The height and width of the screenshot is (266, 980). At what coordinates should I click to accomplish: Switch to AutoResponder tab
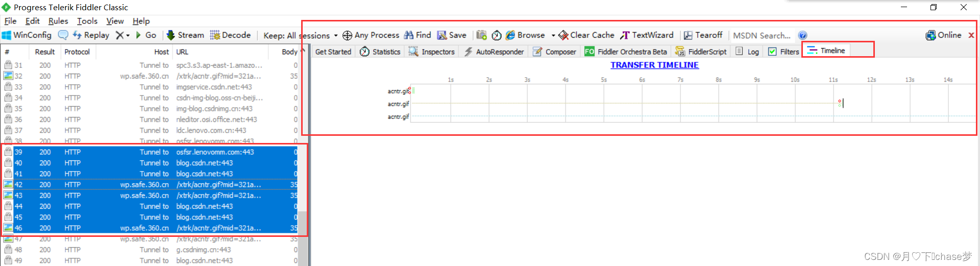click(x=494, y=52)
